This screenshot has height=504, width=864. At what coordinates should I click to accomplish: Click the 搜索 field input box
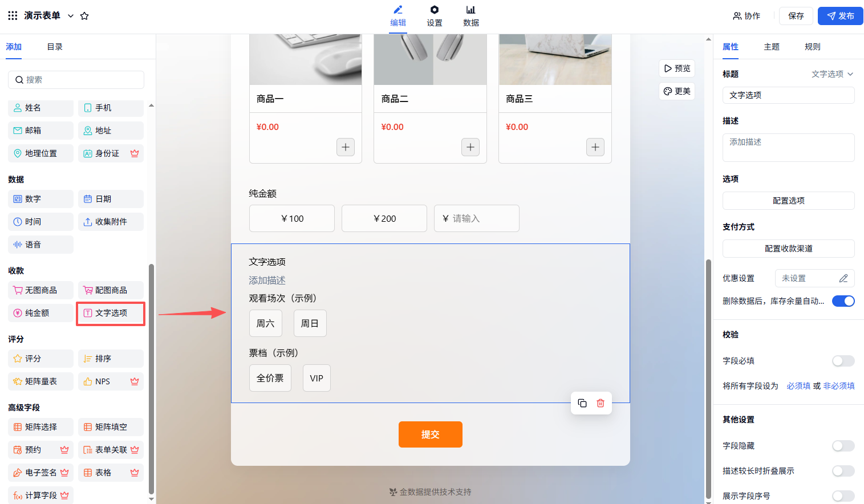point(76,80)
